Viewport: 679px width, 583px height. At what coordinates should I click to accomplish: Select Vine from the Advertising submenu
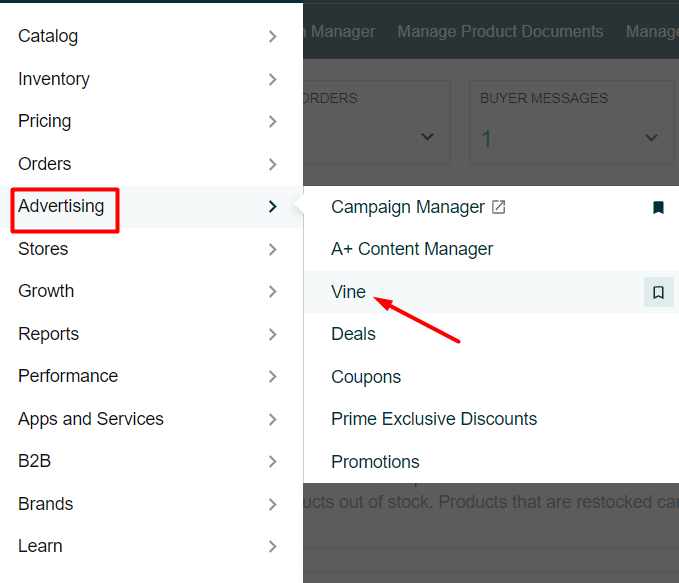click(349, 292)
